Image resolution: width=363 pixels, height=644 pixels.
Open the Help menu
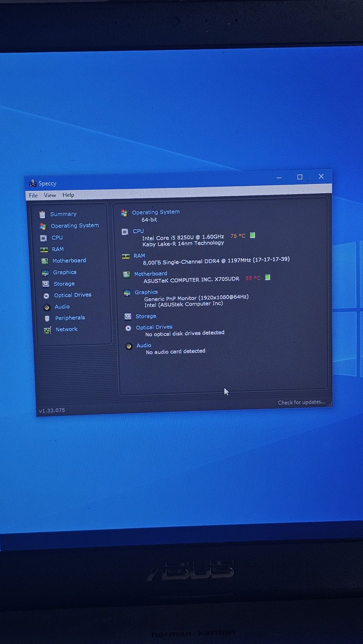[x=68, y=195]
